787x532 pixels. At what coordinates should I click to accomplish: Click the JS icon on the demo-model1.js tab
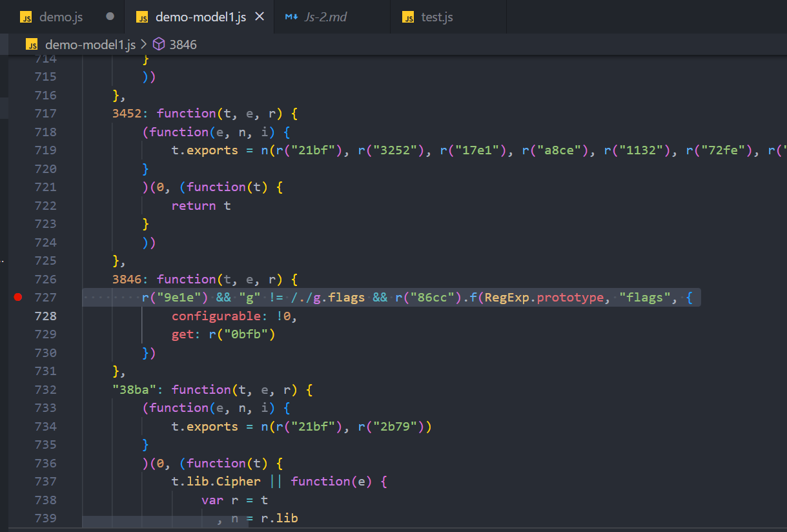coord(142,17)
